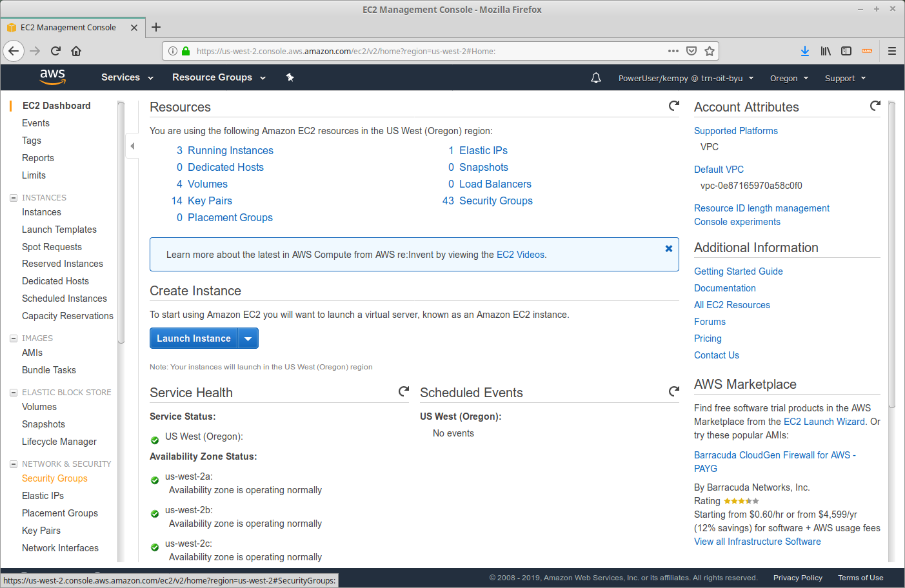Go to the Firefox home page
Screen dimensions: 905x588
76,51
